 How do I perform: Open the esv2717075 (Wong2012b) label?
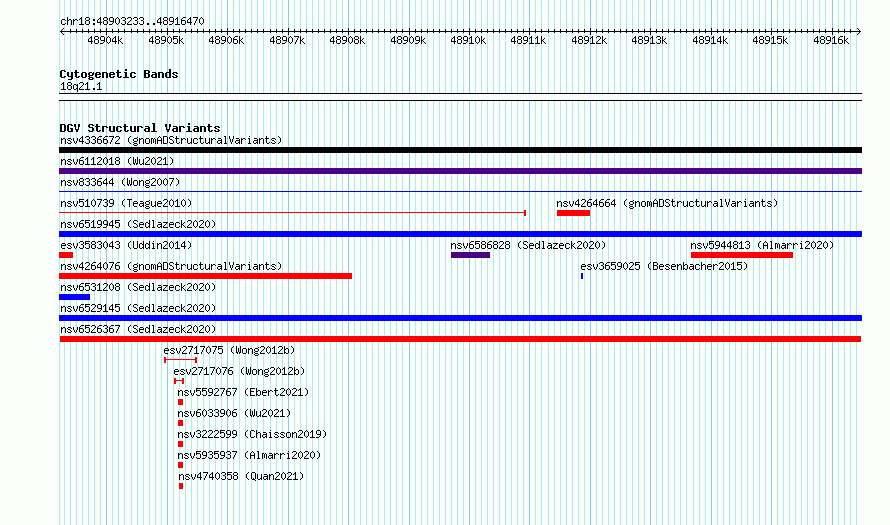coord(229,350)
